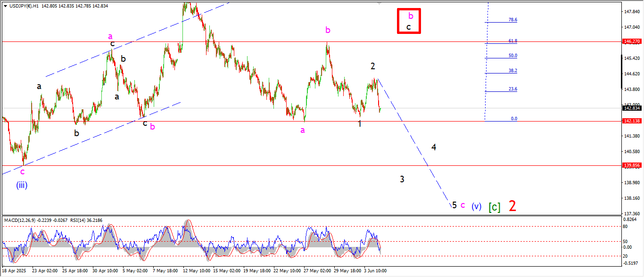The height and width of the screenshot is (277, 644).
Task: Click the green [c] wave label
Action: point(494,206)
